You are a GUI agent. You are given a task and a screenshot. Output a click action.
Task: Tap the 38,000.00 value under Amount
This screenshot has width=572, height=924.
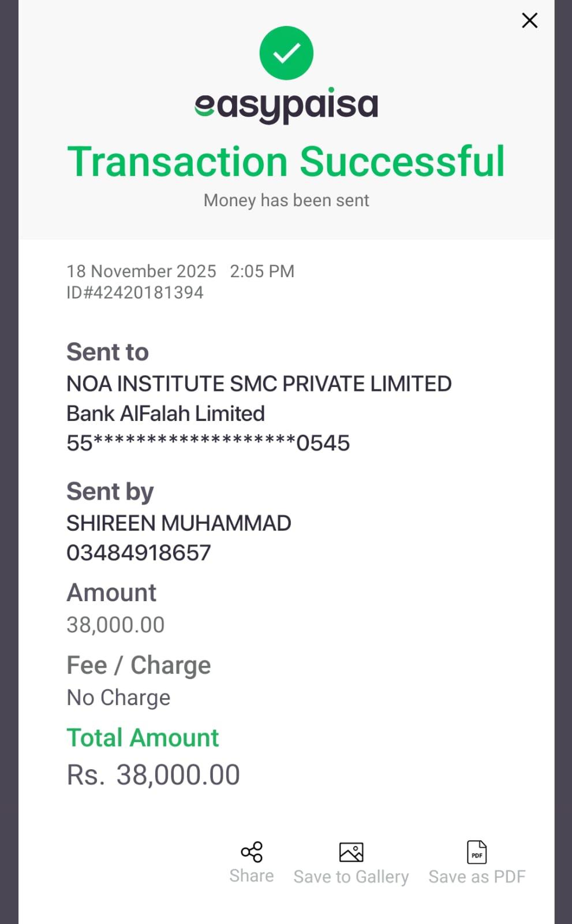click(x=115, y=624)
